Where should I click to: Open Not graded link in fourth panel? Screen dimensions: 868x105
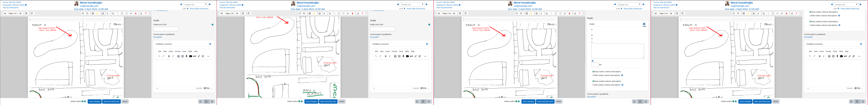pyautogui.click(x=808, y=37)
